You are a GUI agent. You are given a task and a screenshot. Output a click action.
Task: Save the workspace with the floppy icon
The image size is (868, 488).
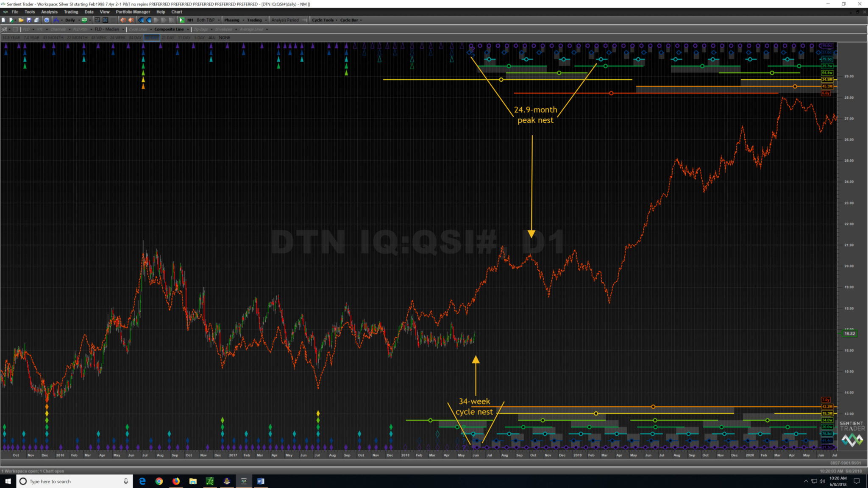click(29, 20)
